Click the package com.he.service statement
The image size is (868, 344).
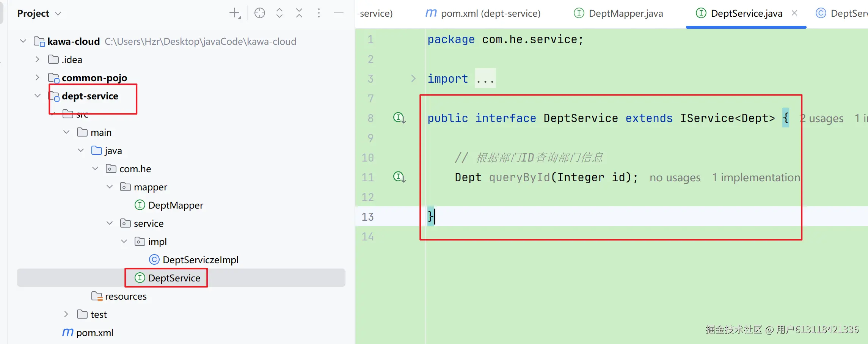click(505, 39)
